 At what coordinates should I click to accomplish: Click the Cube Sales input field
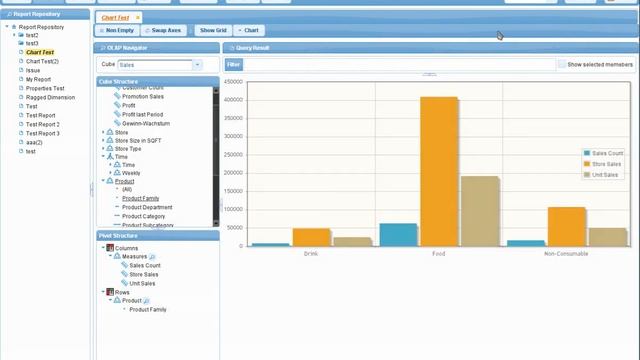click(x=155, y=64)
